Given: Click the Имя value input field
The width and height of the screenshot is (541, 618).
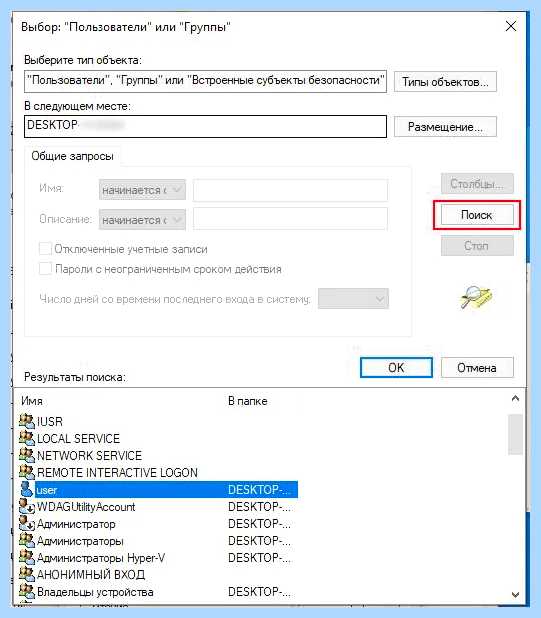Looking at the screenshot, I should (290, 190).
